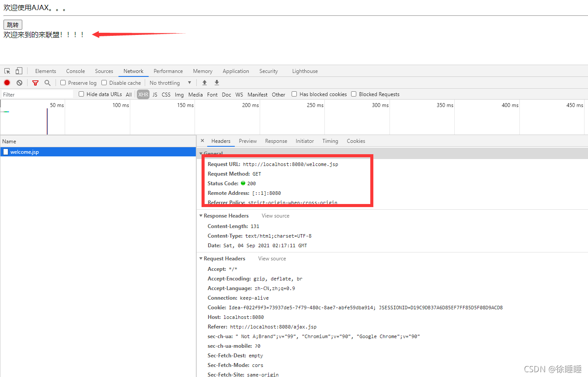Collapse the Response Headers section
The width and height of the screenshot is (588, 377).
(x=201, y=216)
